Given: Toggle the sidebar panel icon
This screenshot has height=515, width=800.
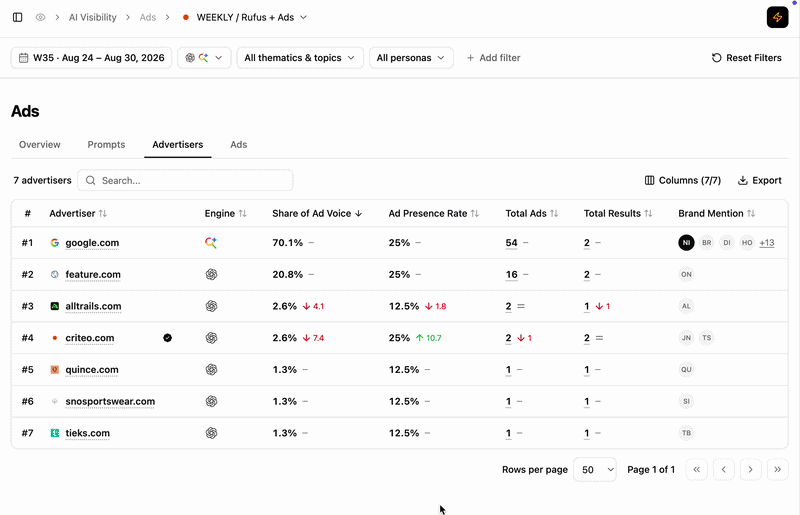Looking at the screenshot, I should tap(17, 17).
